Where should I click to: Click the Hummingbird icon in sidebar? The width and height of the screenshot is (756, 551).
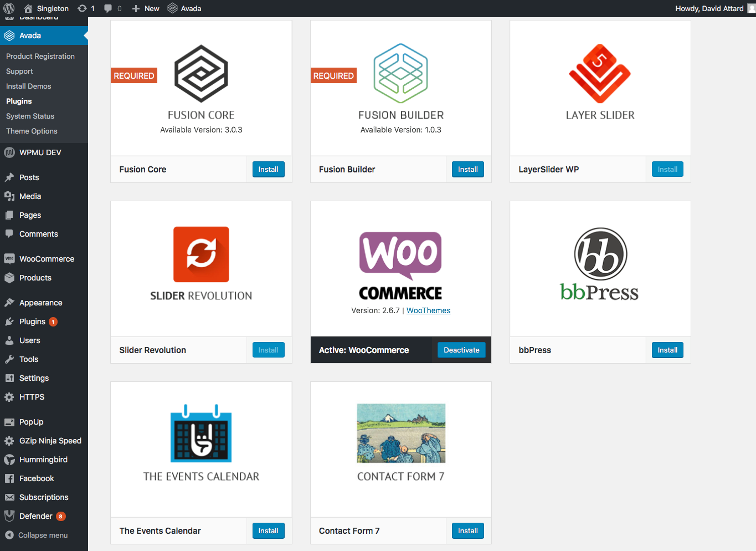[9, 460]
